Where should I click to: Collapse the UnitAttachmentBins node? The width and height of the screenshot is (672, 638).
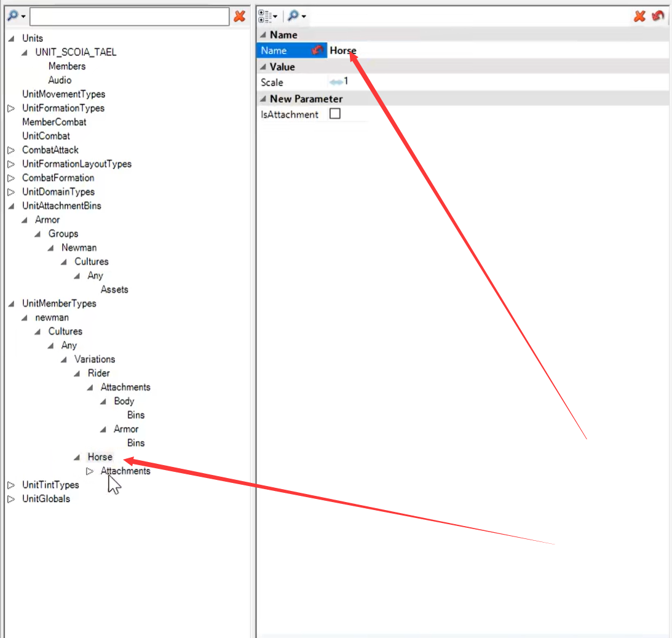tap(11, 206)
